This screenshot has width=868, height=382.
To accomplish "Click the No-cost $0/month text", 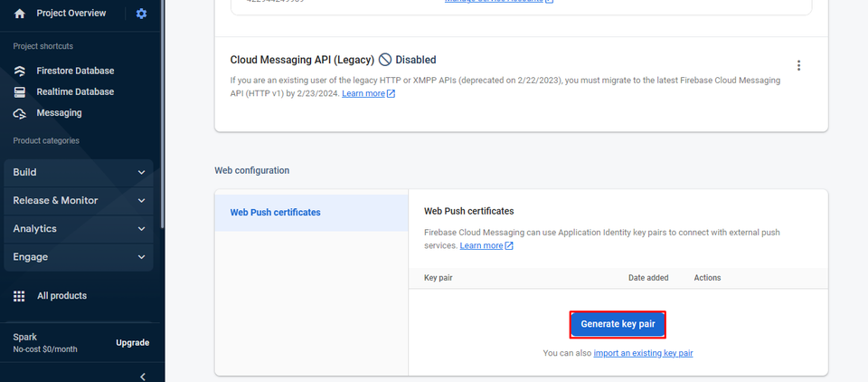I will (45, 349).
